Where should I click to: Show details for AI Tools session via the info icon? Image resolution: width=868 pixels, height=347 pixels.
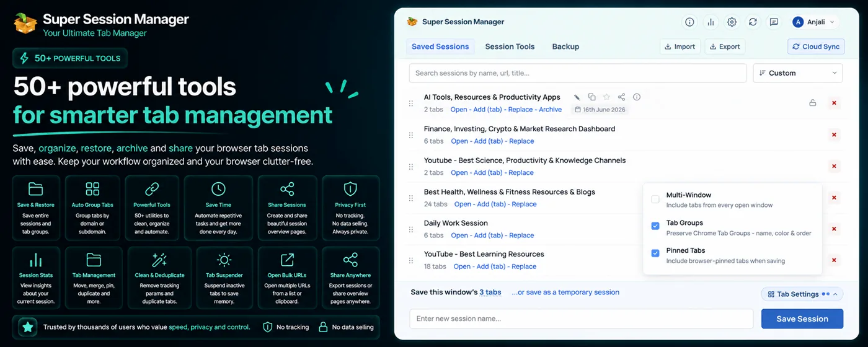tap(636, 97)
